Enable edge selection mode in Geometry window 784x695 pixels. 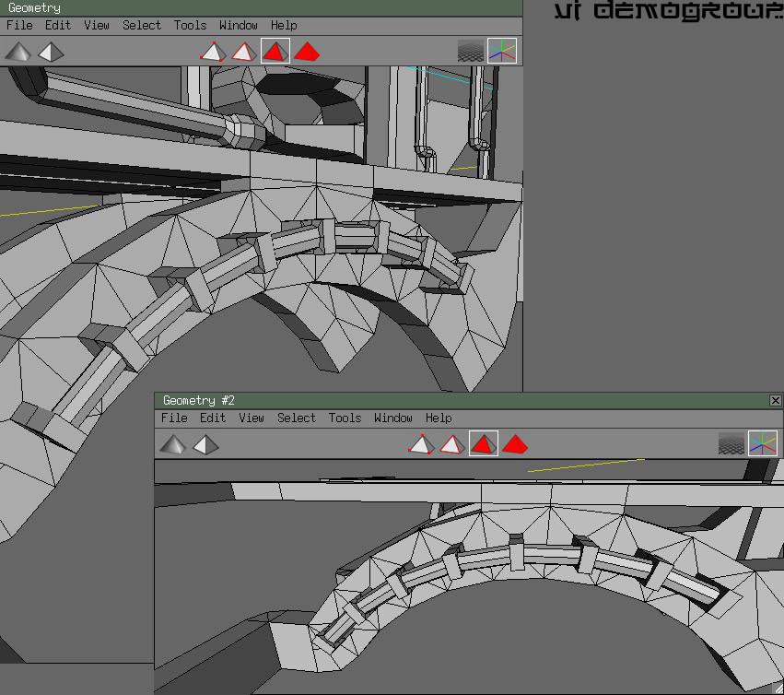pyautogui.click(x=243, y=52)
